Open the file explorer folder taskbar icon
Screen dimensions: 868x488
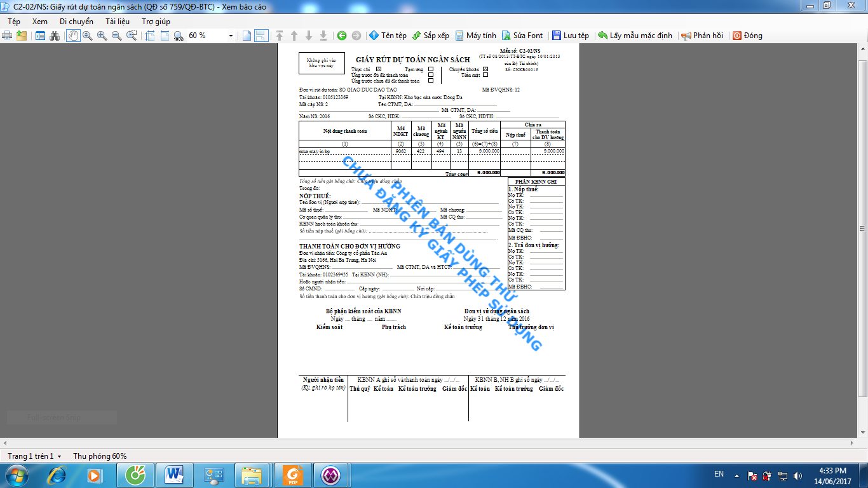[x=252, y=475]
